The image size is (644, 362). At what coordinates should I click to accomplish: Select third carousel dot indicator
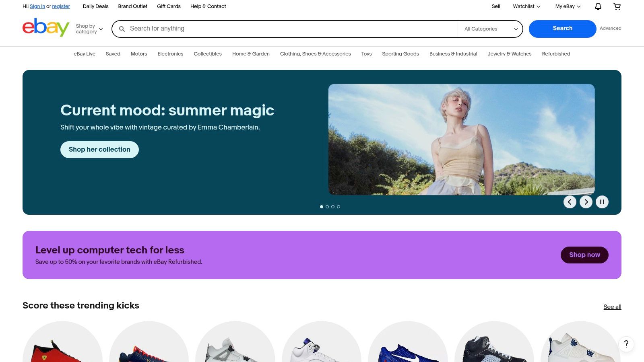click(x=333, y=207)
